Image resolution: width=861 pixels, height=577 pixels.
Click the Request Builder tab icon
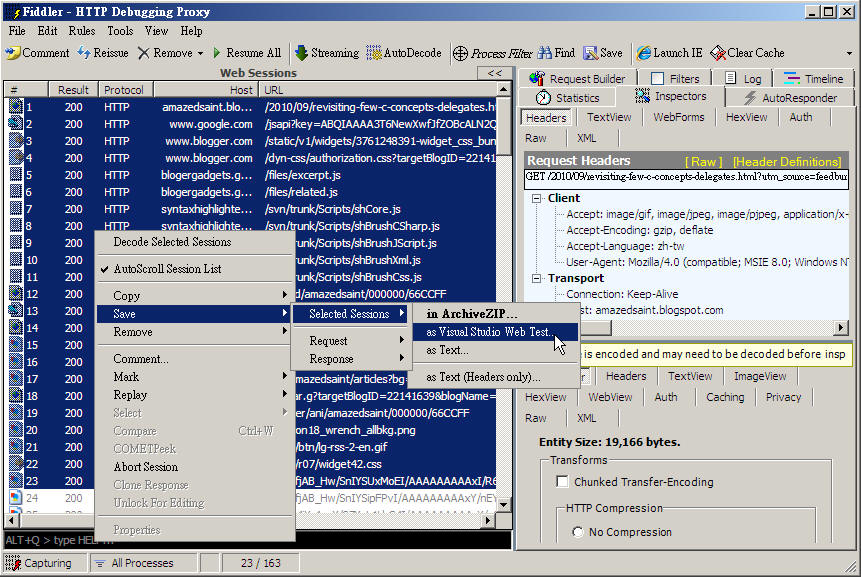pos(536,79)
